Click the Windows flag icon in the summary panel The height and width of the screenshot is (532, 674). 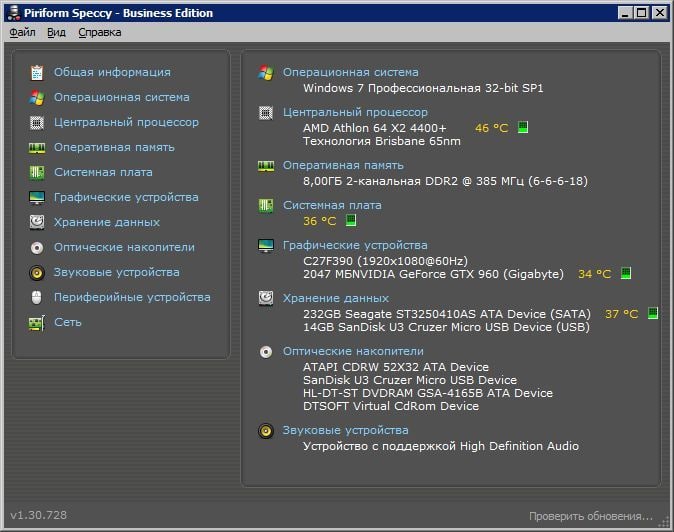pyautogui.click(x=266, y=73)
